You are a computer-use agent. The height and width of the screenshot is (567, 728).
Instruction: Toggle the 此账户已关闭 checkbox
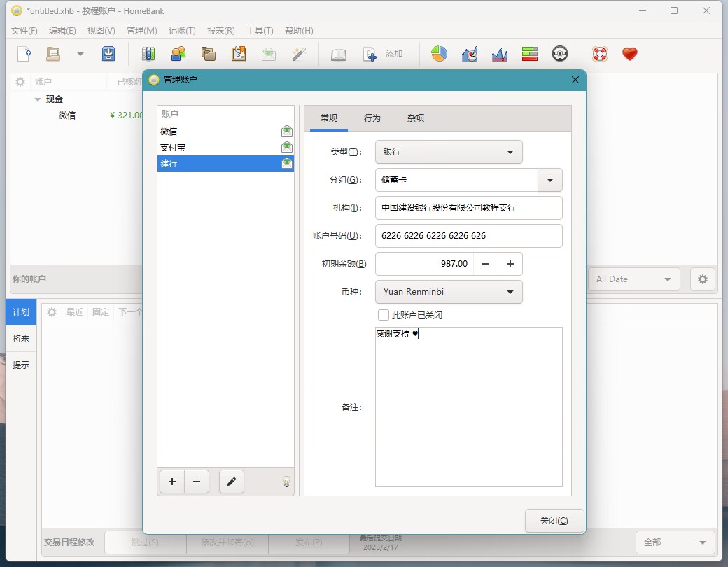pos(384,315)
